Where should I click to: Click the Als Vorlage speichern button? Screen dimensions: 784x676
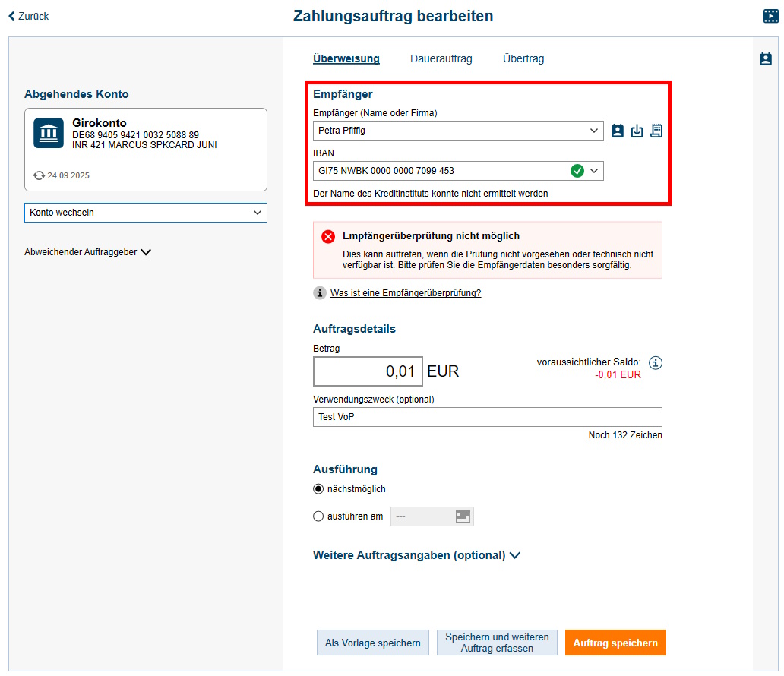[372, 643]
